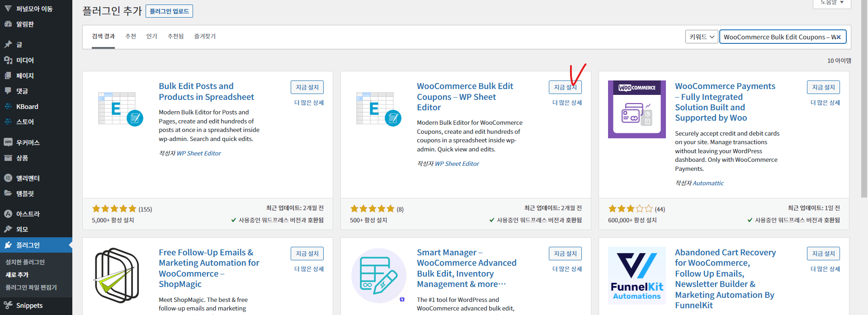Image resolution: width=868 pixels, height=315 pixels.
Task: Open 더 많은 상세 for Bulk Edit Posts
Action: pos(309,103)
